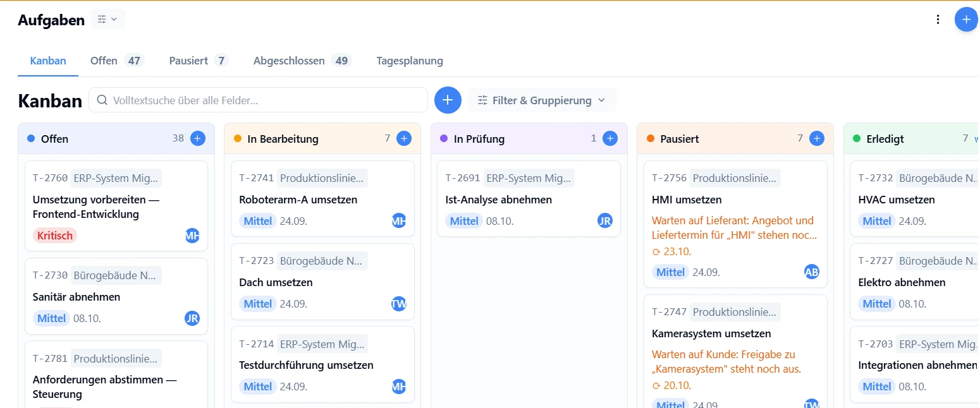Click the blue add button next to search
The image size is (980, 408).
(x=448, y=100)
